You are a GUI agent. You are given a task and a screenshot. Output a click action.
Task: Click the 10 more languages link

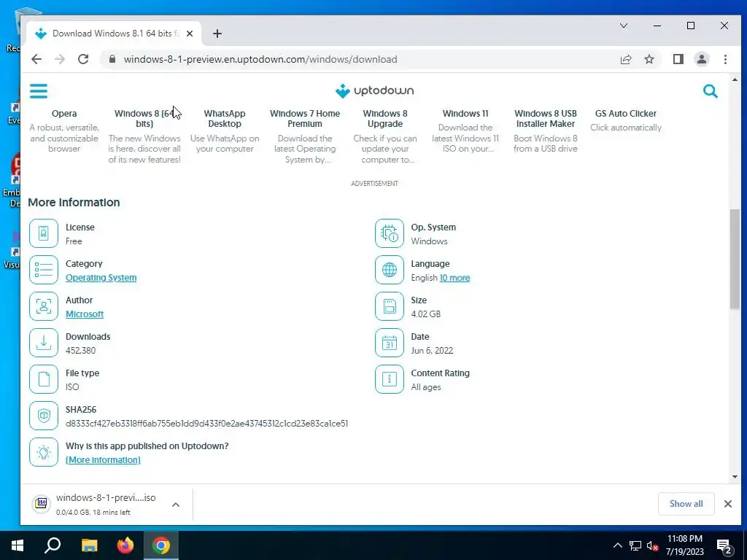(454, 278)
